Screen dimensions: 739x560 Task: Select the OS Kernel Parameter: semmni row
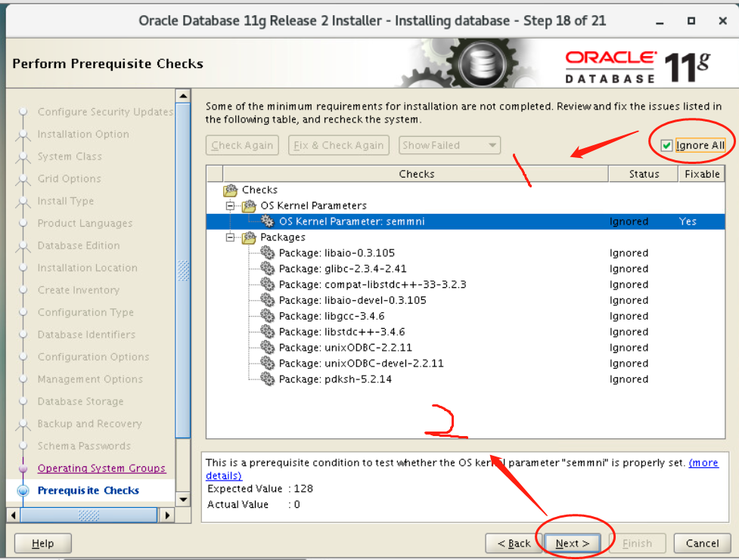pos(466,221)
